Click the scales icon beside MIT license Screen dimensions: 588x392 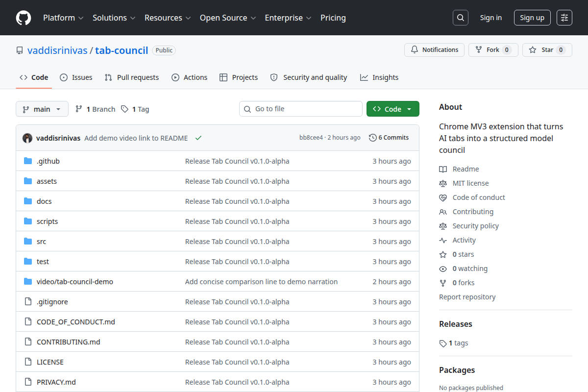[443, 183]
